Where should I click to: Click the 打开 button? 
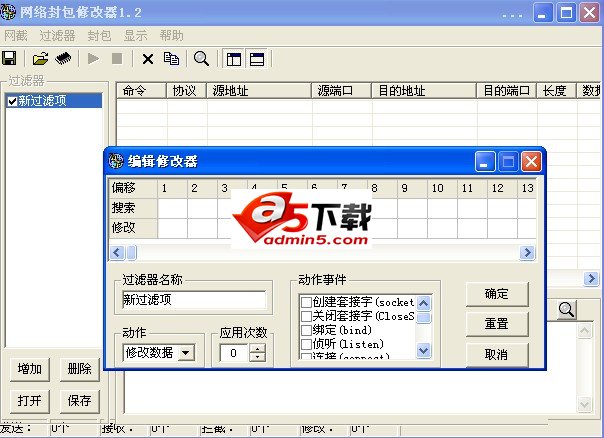pyautogui.click(x=30, y=401)
